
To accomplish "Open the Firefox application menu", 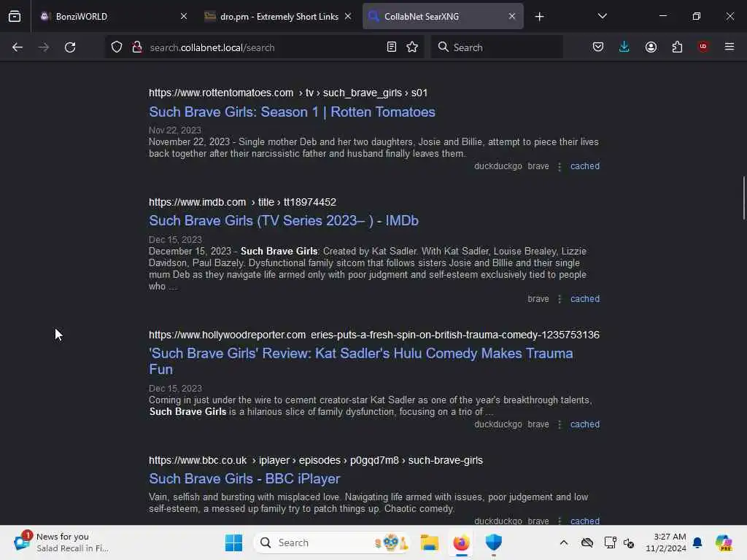I will (x=729, y=47).
